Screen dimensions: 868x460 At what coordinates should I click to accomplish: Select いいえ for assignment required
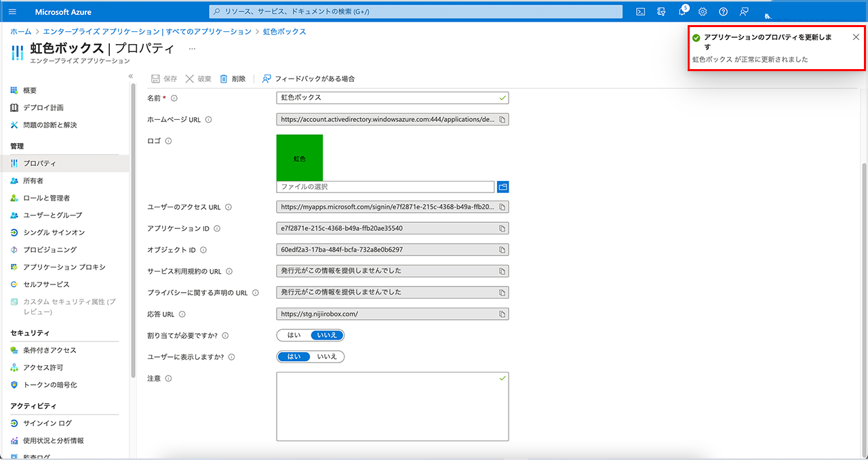pos(328,335)
